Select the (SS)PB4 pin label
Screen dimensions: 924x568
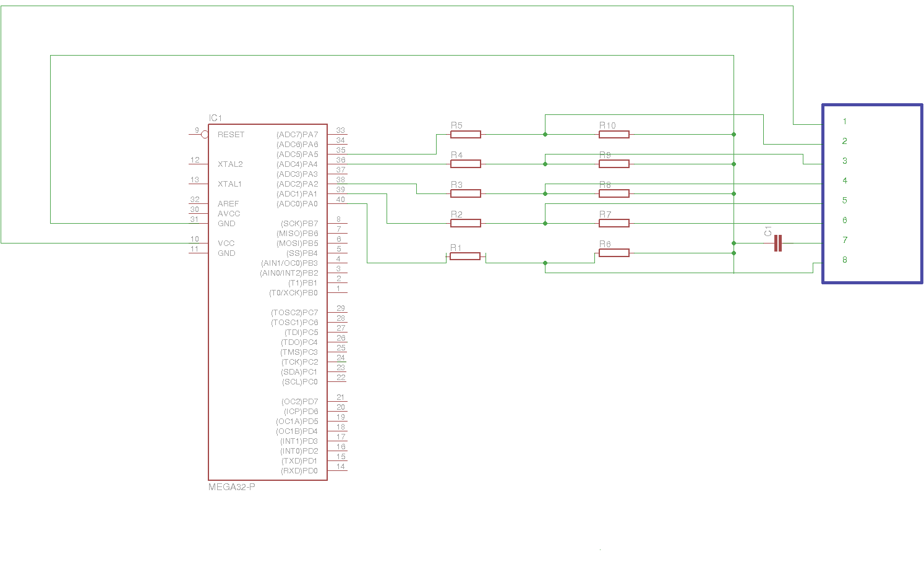click(302, 253)
